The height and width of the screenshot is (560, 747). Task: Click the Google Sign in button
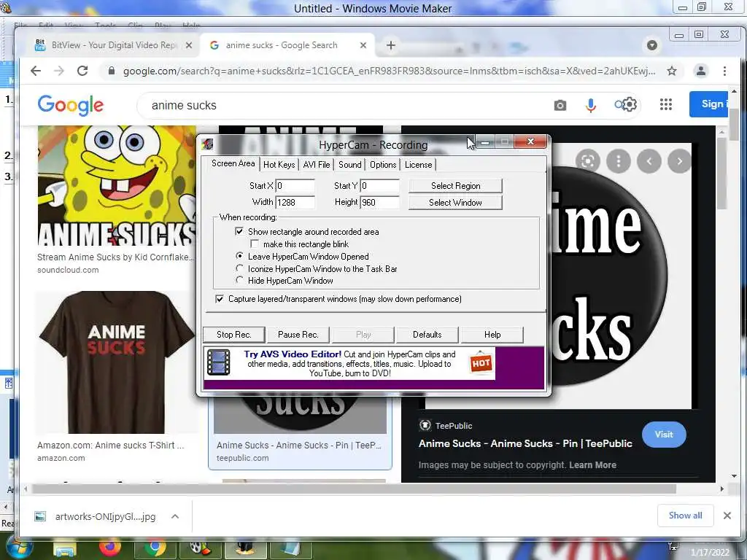(709, 104)
